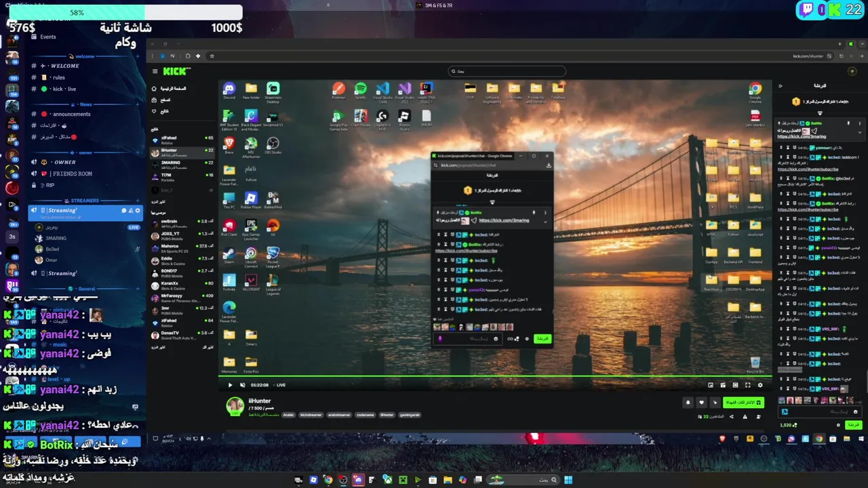Image resolution: width=868 pixels, height=488 pixels.
Task: Click the File Explorer taskbar icon
Action: tap(448, 480)
